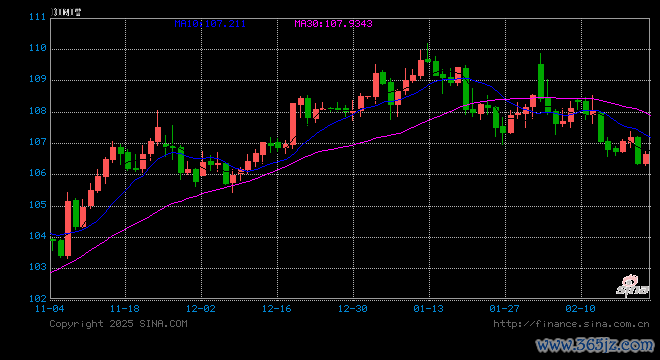Click the www.365jz.com watermark
The height and width of the screenshot is (360, 660).
[x=595, y=345]
